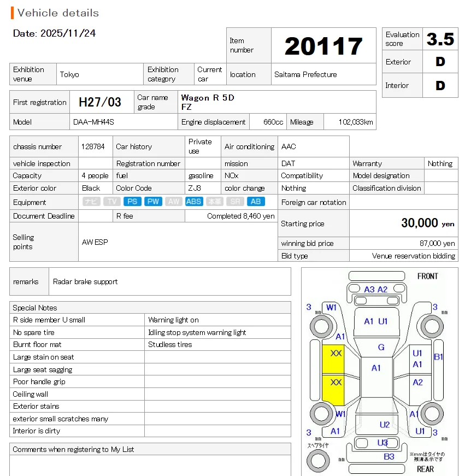Screen dimensions: 459x476
Task: Click the gasoline fuel value
Action: (x=201, y=176)
